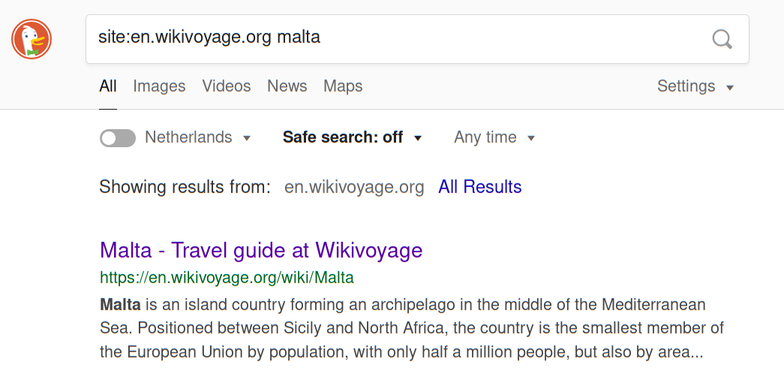Screen dimensions: 784x389
Task: Click the caret arrow next to Any time
Action: 531,138
